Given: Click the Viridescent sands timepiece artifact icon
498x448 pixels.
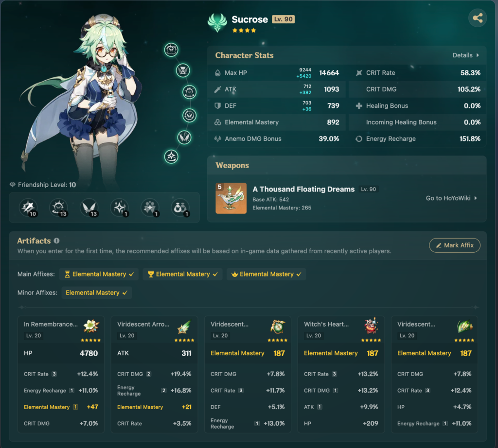Looking at the screenshot, I should click(278, 327).
